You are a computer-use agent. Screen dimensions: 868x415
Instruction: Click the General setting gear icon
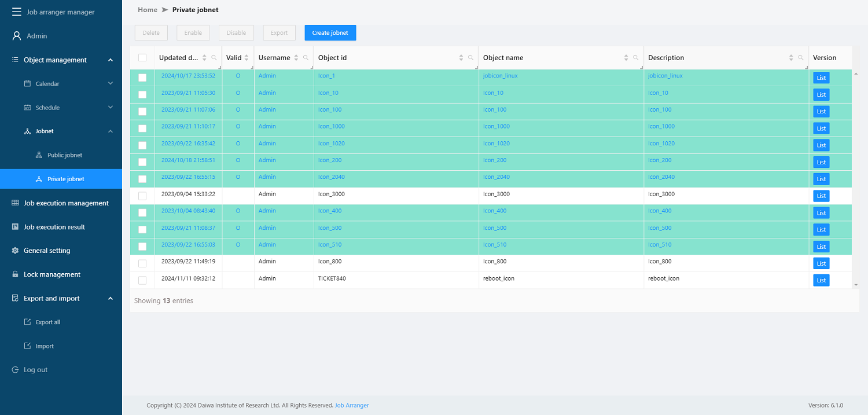(15, 251)
